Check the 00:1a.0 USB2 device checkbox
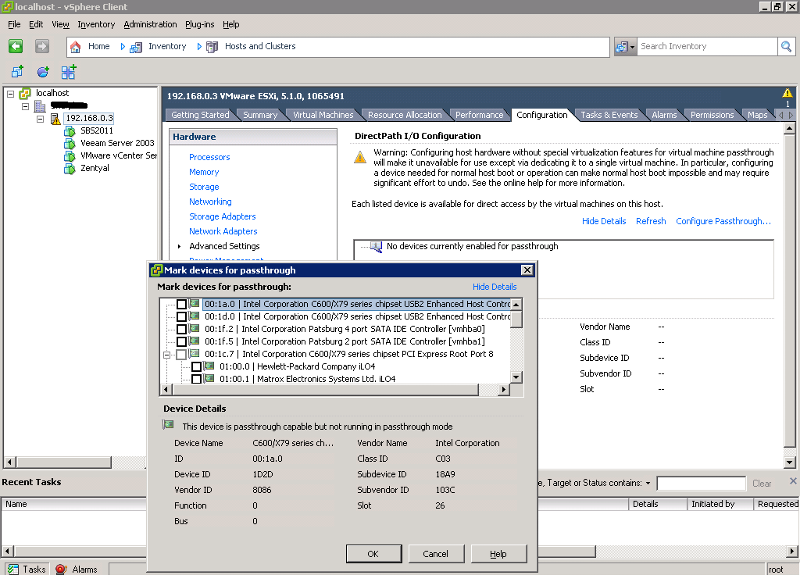Image resolution: width=800 pixels, height=575 pixels. pyautogui.click(x=181, y=304)
